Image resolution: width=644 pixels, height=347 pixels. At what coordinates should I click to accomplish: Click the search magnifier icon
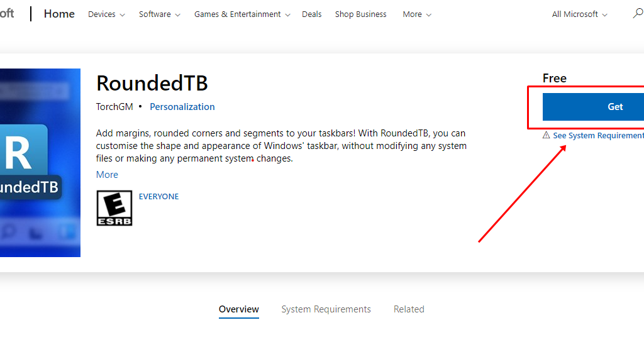click(x=637, y=13)
